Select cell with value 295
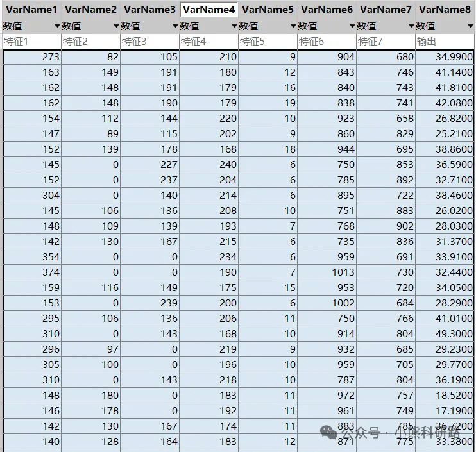Image resolution: width=476 pixels, height=452 pixels. 32,319
